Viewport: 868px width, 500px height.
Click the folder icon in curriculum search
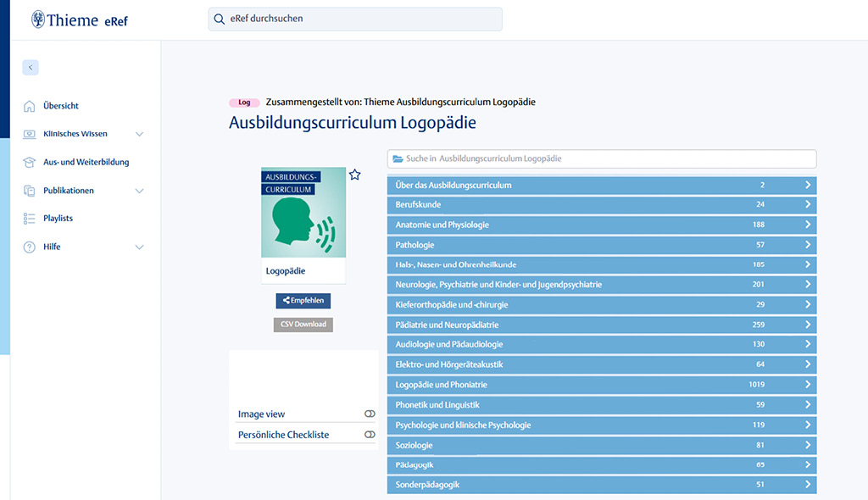[398, 159]
